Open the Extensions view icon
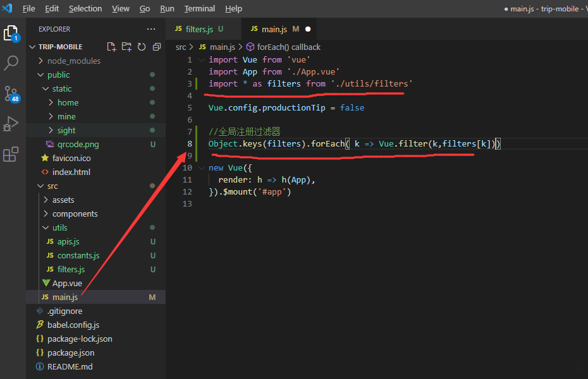This screenshot has width=588, height=379. [x=11, y=154]
